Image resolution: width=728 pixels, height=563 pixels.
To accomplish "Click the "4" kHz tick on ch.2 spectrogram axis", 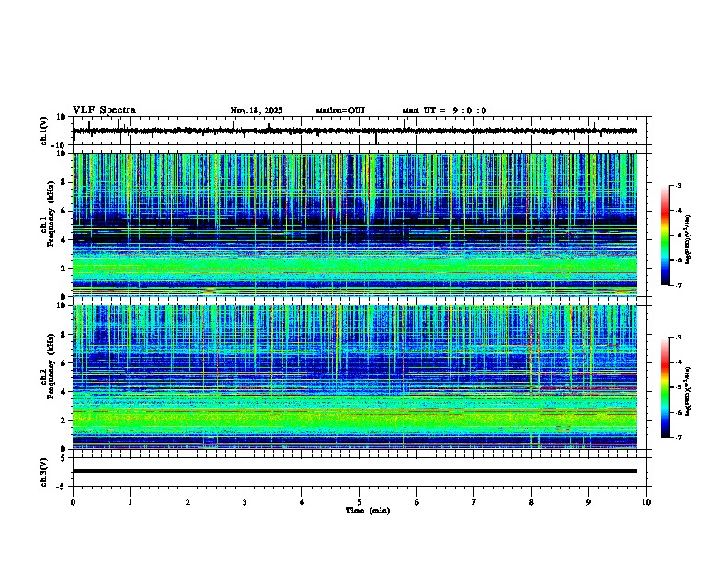I will pos(63,392).
